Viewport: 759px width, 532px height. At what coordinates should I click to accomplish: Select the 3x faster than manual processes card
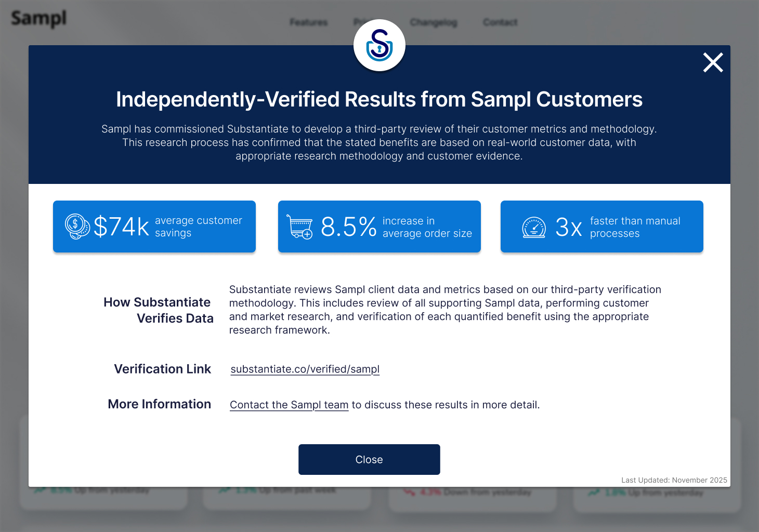click(601, 227)
